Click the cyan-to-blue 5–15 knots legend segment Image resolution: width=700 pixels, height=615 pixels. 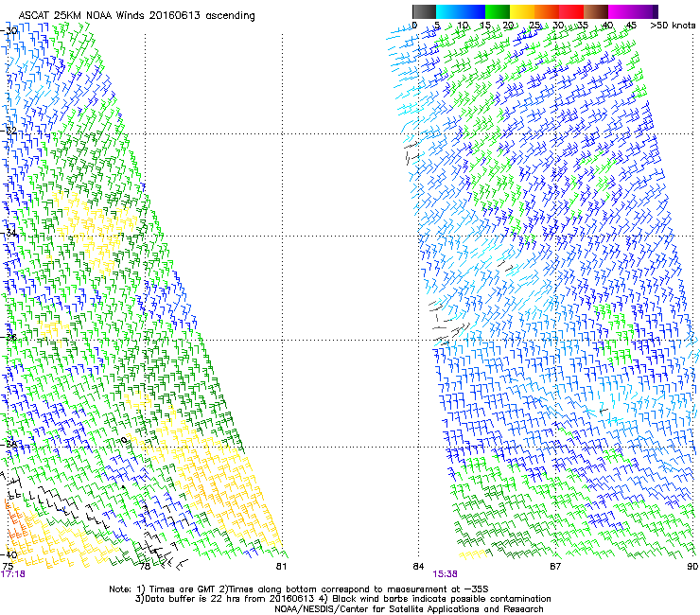461,11
